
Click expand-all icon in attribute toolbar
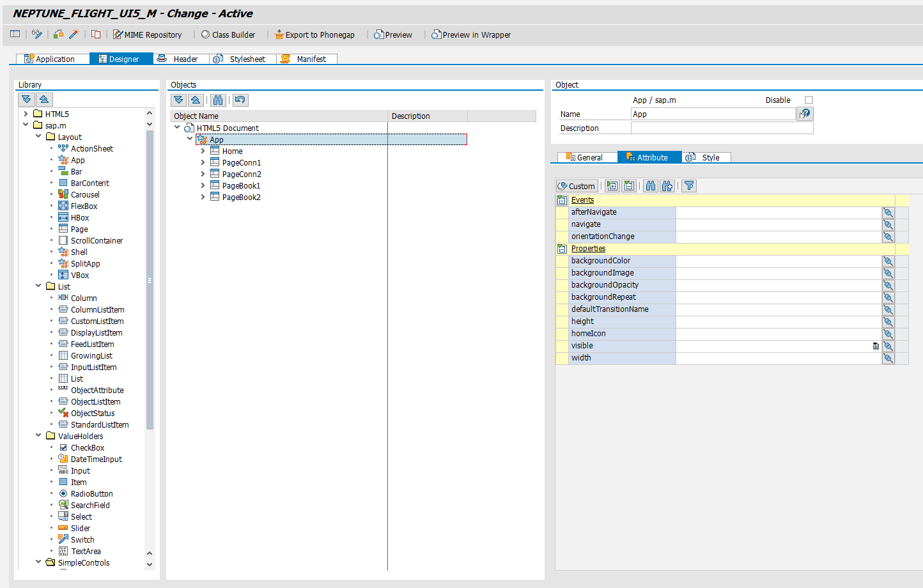(612, 186)
